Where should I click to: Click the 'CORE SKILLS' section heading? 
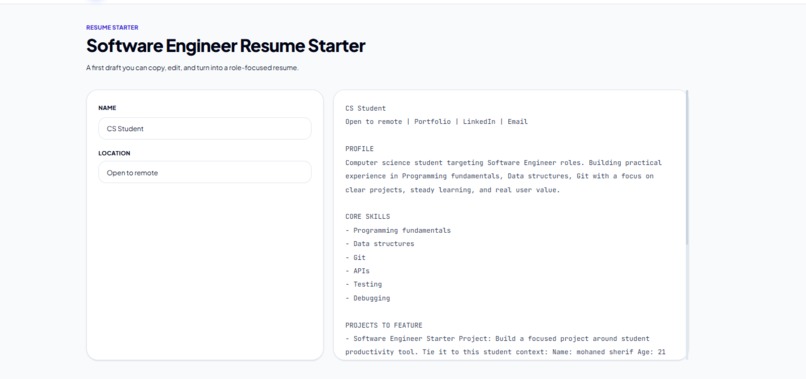coord(368,216)
